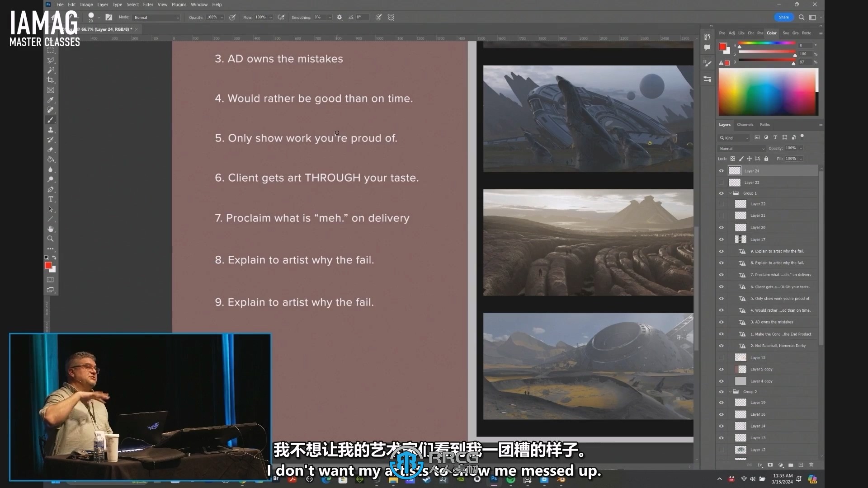Select the Frame tool
This screenshot has width=868, height=488.
pos(51,90)
